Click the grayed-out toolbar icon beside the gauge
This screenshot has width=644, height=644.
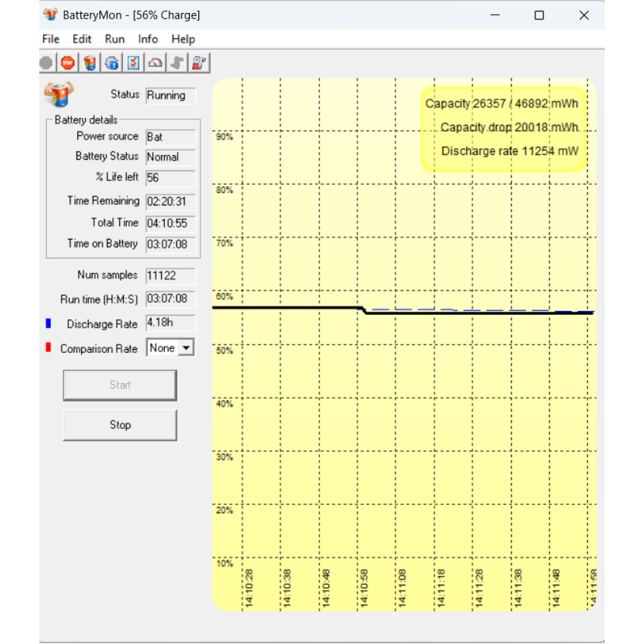coord(177,62)
